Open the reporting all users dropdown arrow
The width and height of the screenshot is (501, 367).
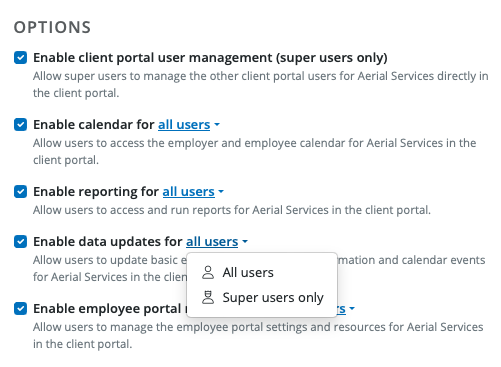(221, 192)
